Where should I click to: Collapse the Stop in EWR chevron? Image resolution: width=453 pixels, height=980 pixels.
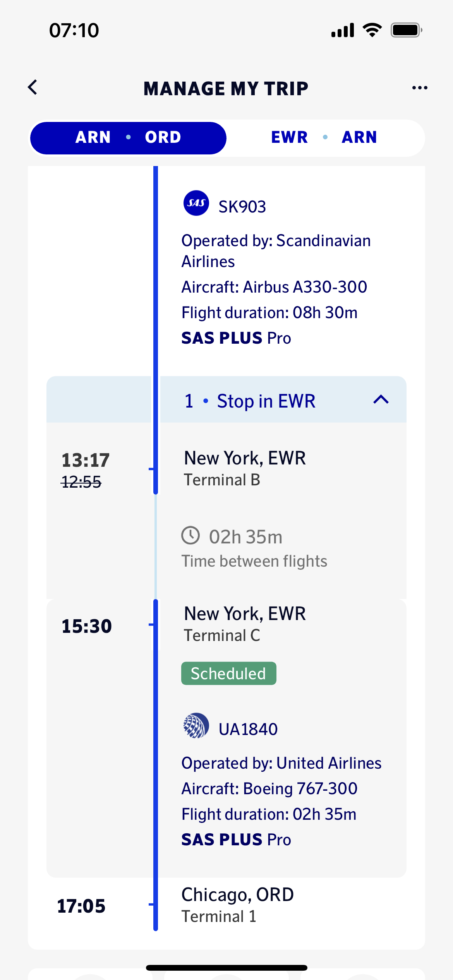tap(381, 399)
